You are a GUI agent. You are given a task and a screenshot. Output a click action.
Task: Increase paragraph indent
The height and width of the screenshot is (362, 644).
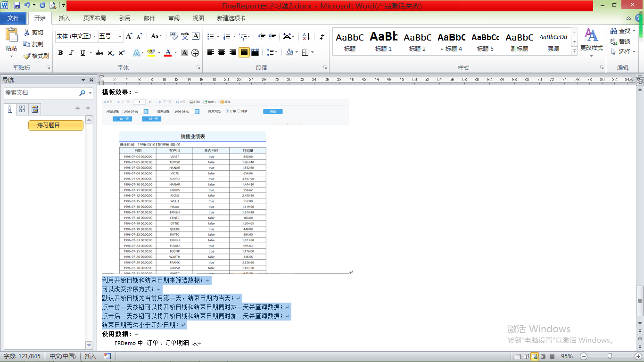click(272, 36)
